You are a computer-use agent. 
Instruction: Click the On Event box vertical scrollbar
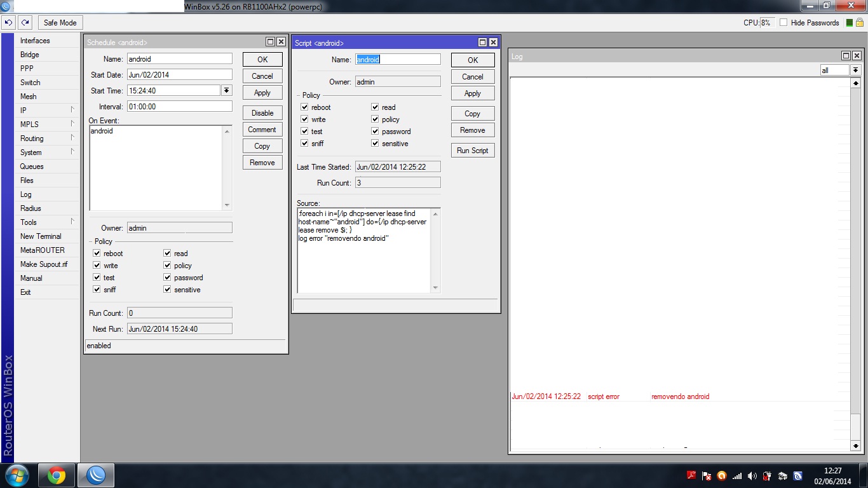[x=227, y=168]
